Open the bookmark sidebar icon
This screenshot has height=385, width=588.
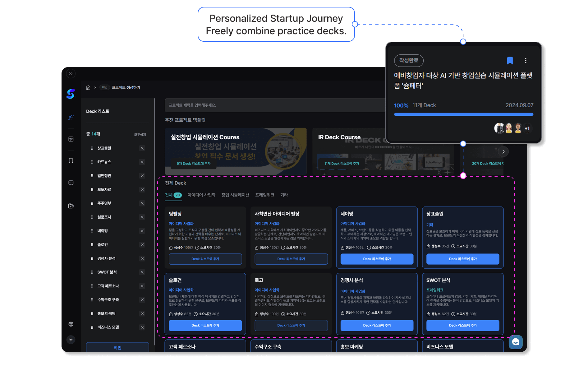click(71, 160)
